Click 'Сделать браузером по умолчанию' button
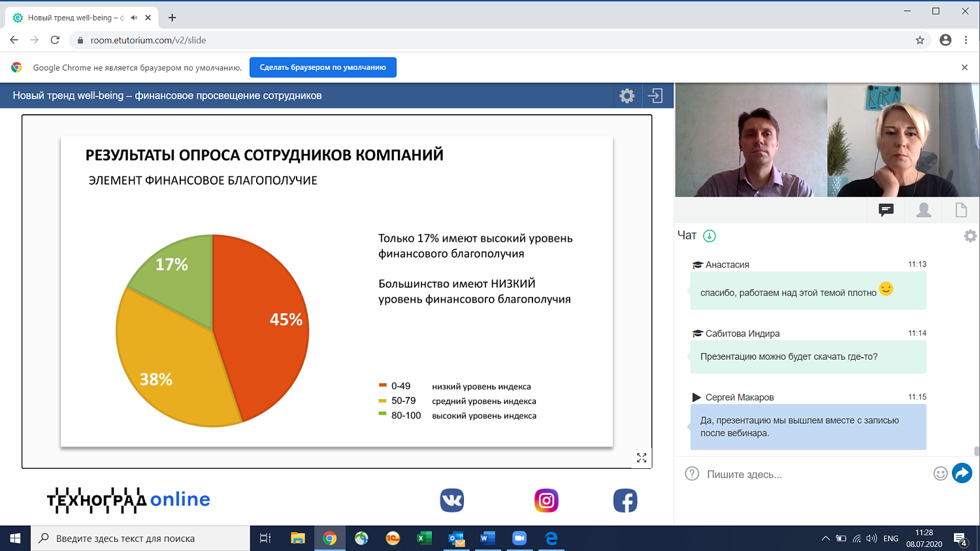The width and height of the screenshot is (980, 551). tap(323, 67)
